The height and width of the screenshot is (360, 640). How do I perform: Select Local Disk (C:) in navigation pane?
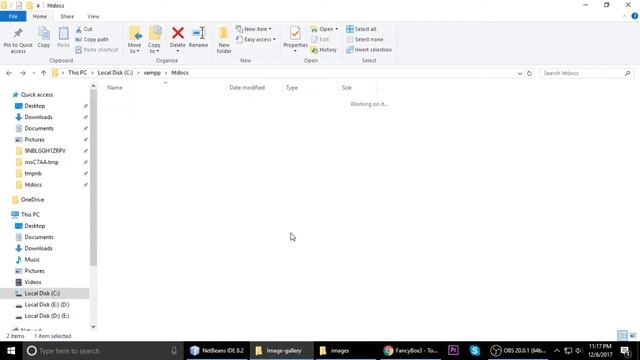point(45,293)
